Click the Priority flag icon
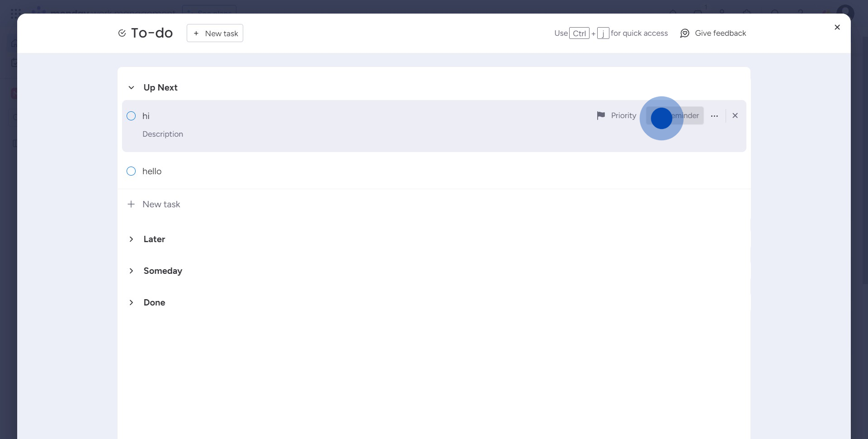This screenshot has height=439, width=868. point(601,115)
